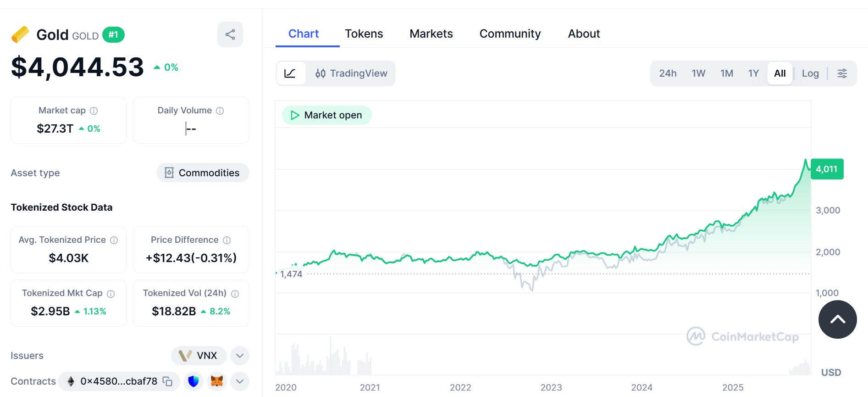
Task: Expand the Contracts dropdown chevron
Action: tap(240, 381)
